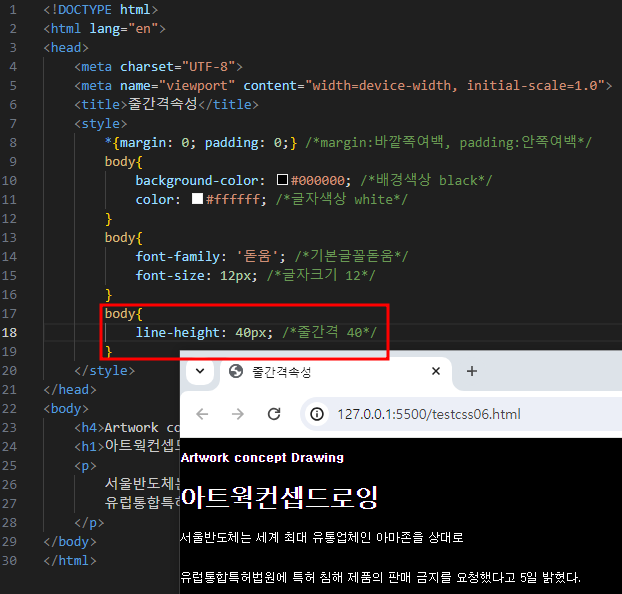Click the /*줄간격 40*/ comment
The height and width of the screenshot is (594, 622).
(x=329, y=333)
